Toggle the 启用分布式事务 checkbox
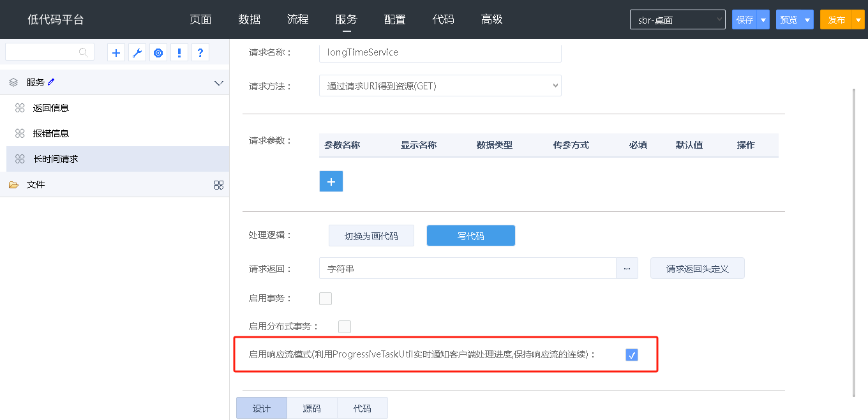This screenshot has height=420, width=868. coord(345,327)
